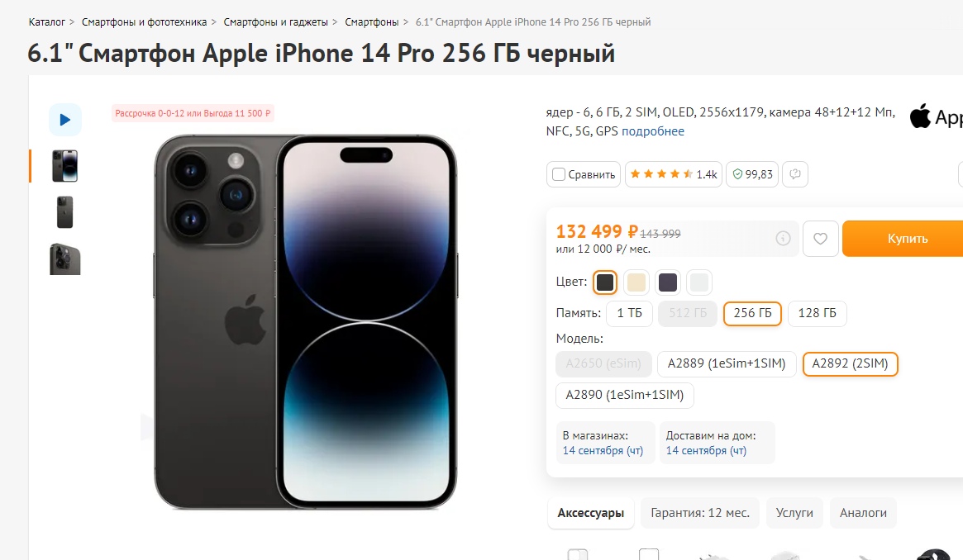Open price info circle icon

(x=783, y=239)
